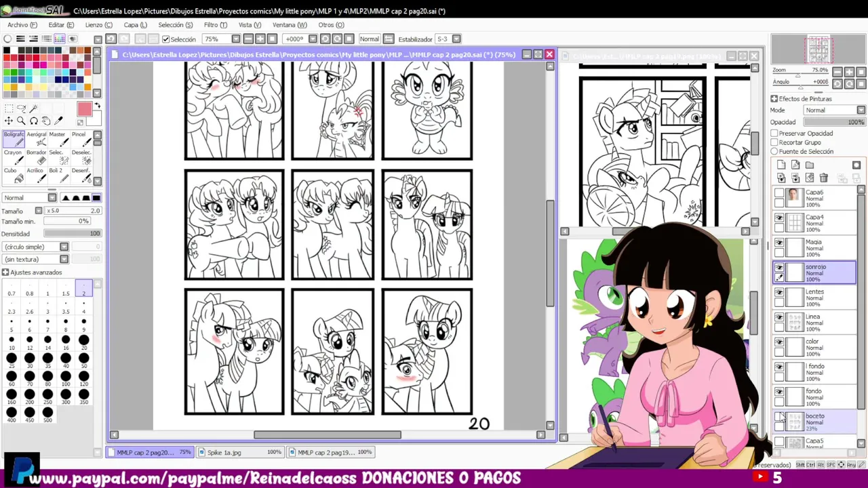Switch to the MMLP cap 2 pag19 tab
Viewport: 868px width, 488px height.
pyautogui.click(x=330, y=452)
